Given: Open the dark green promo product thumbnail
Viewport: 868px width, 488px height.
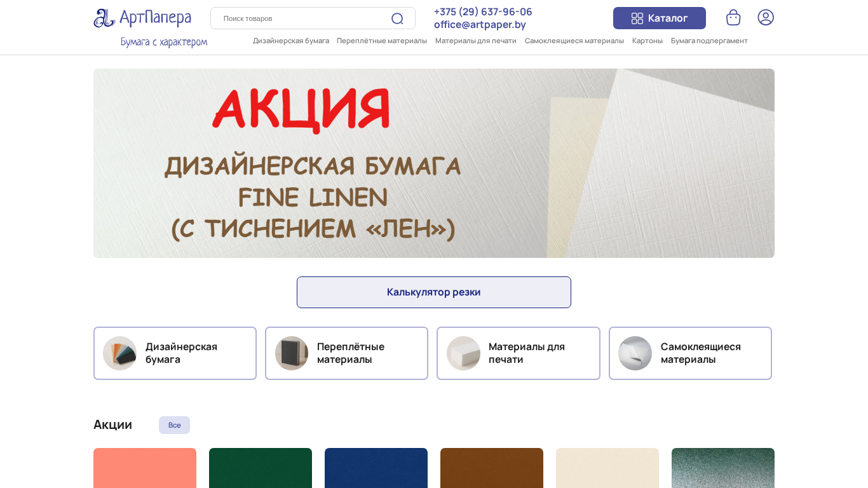Looking at the screenshot, I should 261,468.
